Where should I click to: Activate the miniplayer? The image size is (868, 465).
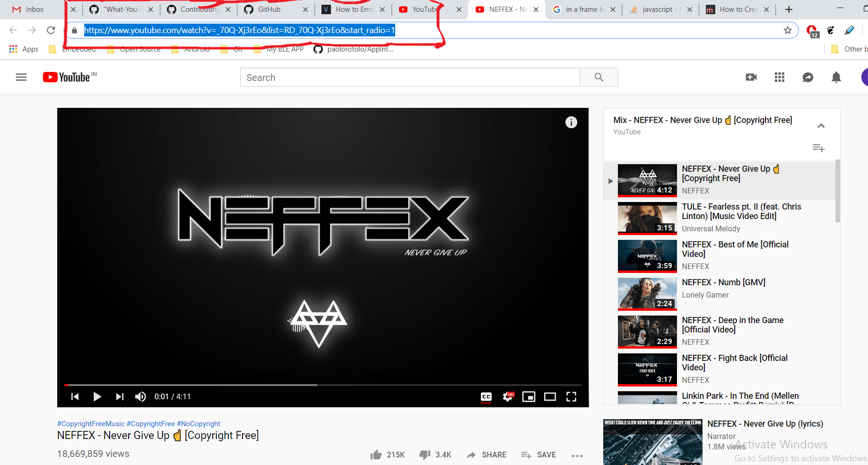coord(529,396)
